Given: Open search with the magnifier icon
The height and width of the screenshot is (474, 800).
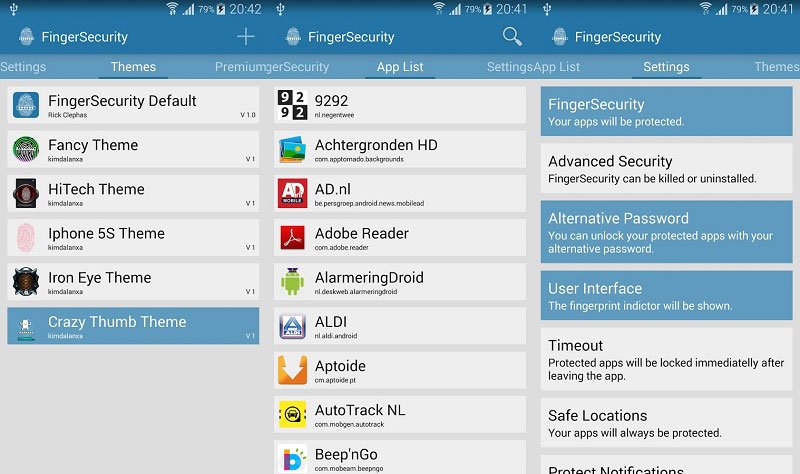Looking at the screenshot, I should point(512,37).
